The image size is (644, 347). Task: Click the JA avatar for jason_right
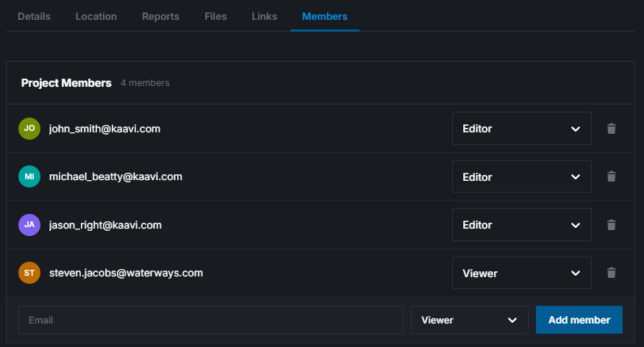pyautogui.click(x=29, y=225)
